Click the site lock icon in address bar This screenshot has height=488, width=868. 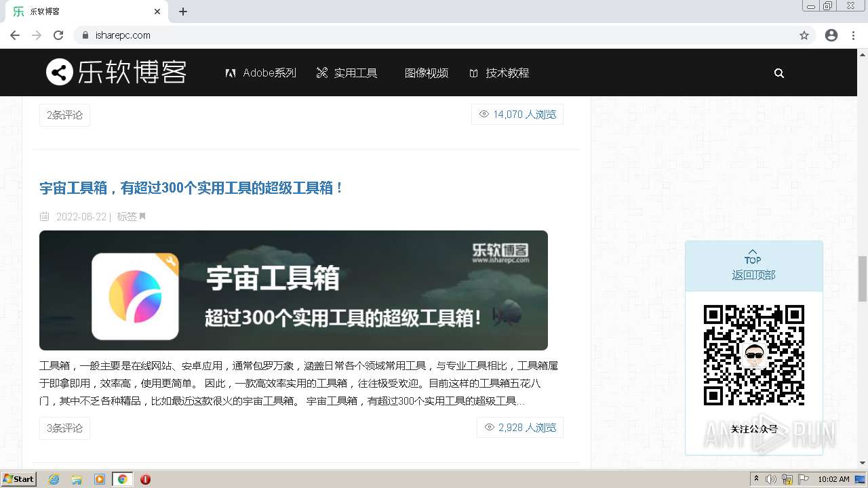(x=85, y=35)
